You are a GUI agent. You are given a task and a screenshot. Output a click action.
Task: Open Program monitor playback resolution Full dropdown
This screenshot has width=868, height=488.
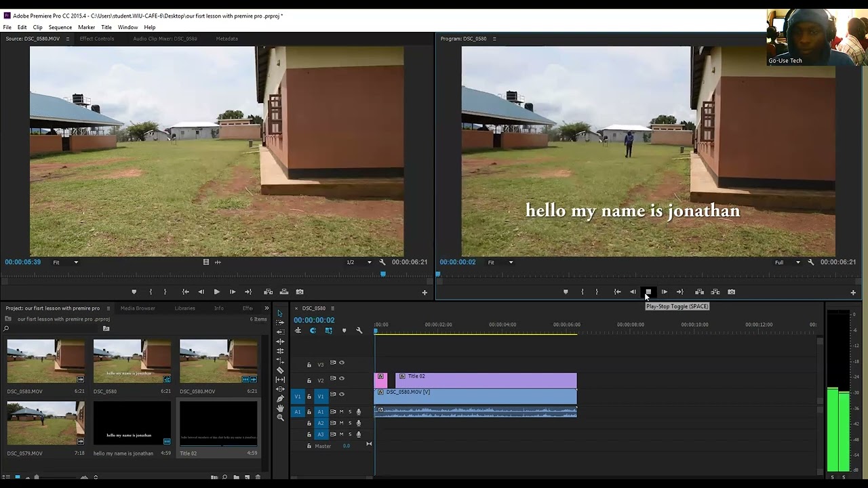787,262
